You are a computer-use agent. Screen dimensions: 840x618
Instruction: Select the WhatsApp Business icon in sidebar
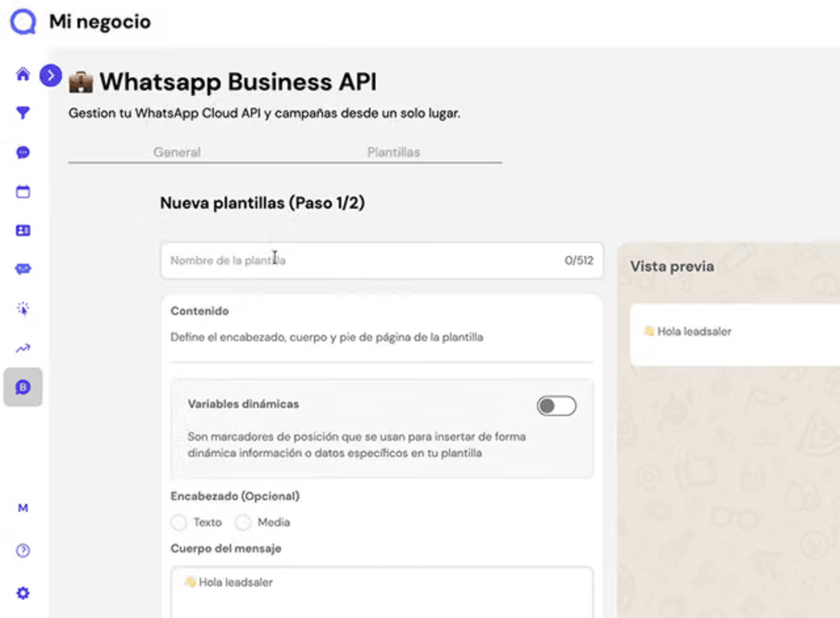(x=23, y=387)
